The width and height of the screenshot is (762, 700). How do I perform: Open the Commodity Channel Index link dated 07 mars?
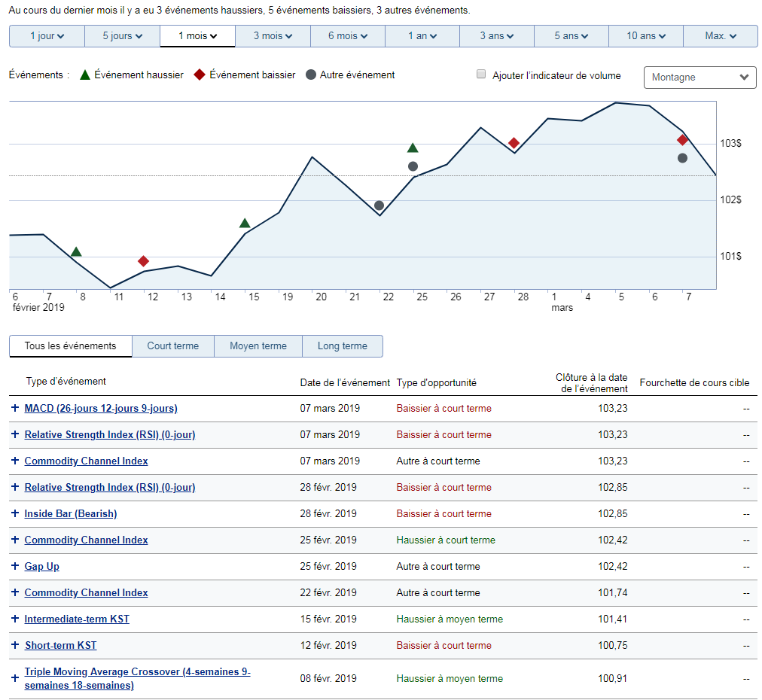[x=86, y=461]
